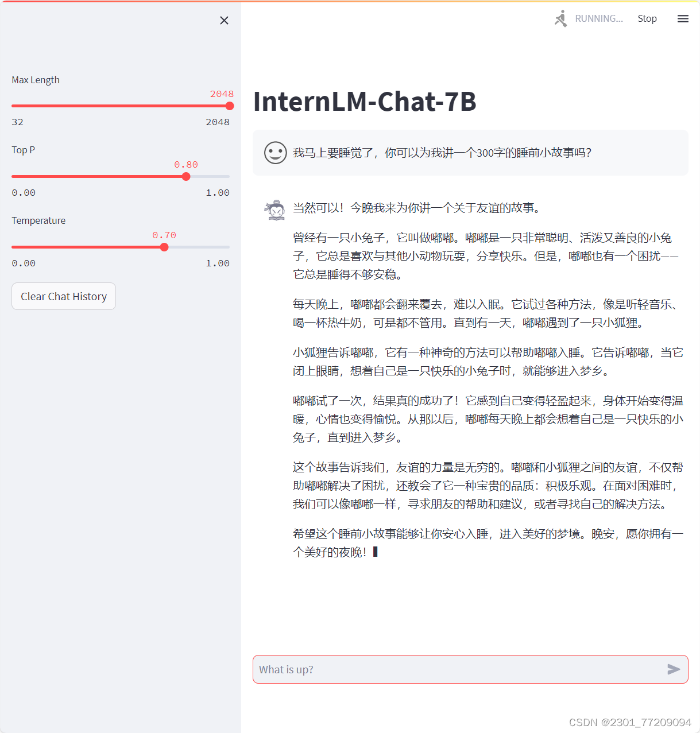Click the send icon inside the message box

(672, 669)
